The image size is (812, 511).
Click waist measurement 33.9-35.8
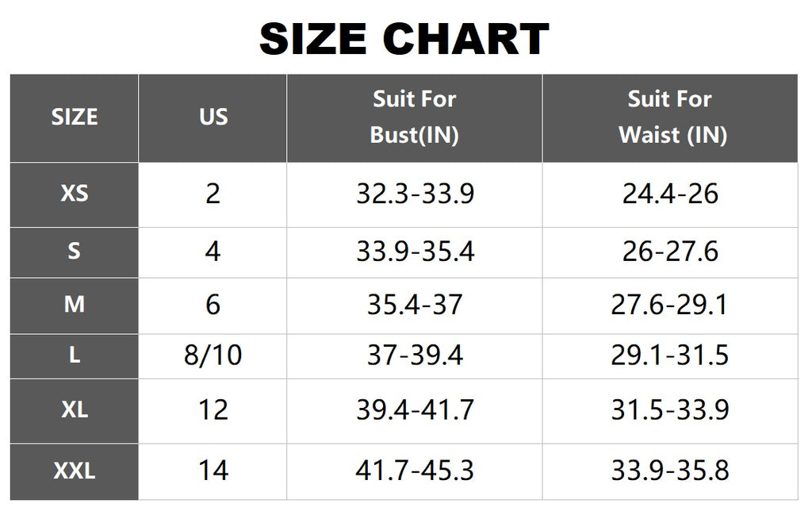tap(670, 471)
